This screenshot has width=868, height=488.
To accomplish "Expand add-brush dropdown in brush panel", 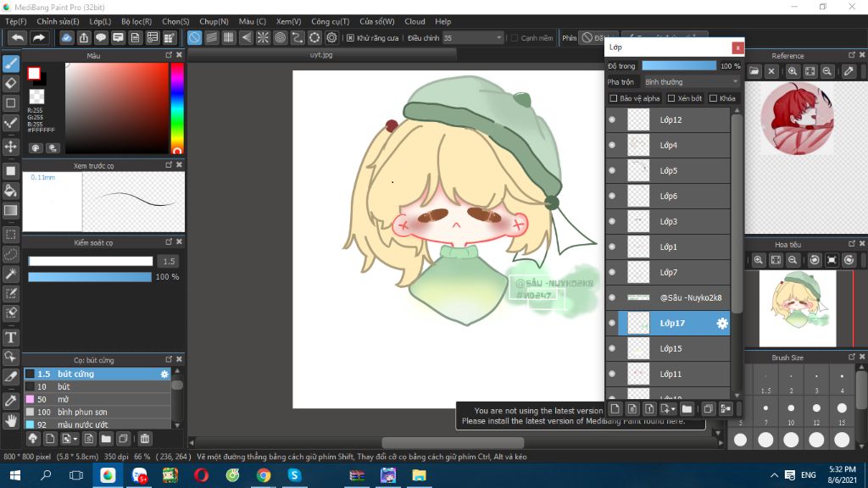I will click(75, 440).
